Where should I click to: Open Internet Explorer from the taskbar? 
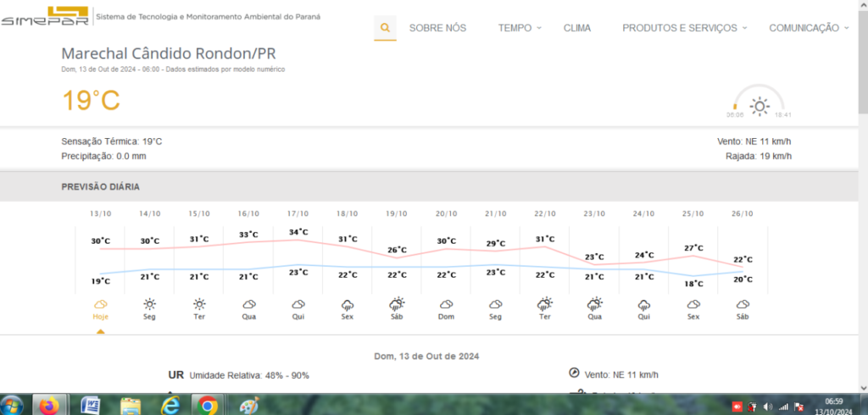point(170,406)
